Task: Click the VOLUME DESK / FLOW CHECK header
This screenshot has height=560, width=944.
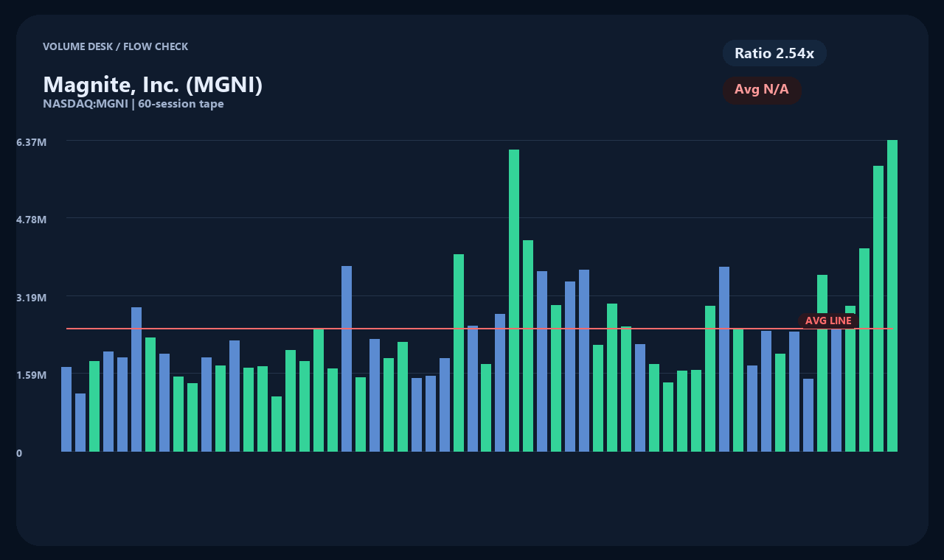Action: click(x=116, y=46)
